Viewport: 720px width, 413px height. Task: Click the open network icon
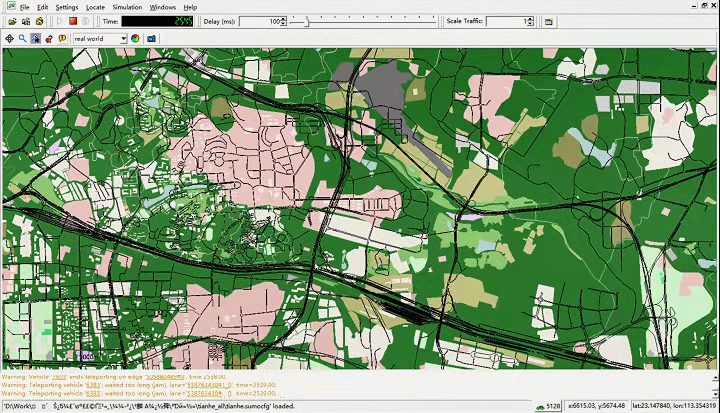pyautogui.click(x=26, y=21)
